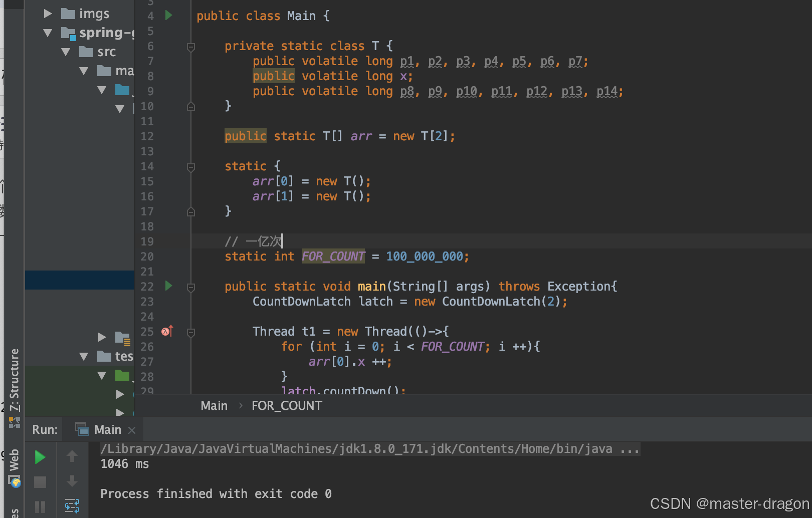The height and width of the screenshot is (518, 812).
Task: Click the stop process square in the Run panel
Action: pyautogui.click(x=40, y=482)
